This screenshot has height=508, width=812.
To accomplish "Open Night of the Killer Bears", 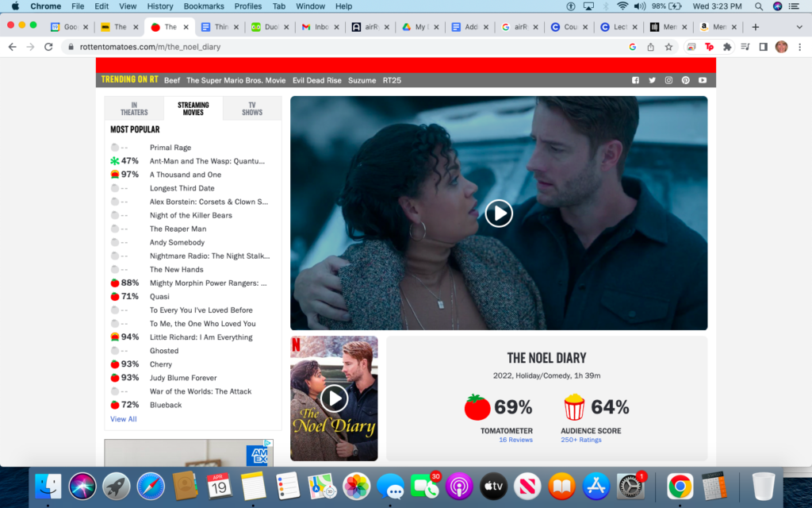I will pyautogui.click(x=190, y=215).
